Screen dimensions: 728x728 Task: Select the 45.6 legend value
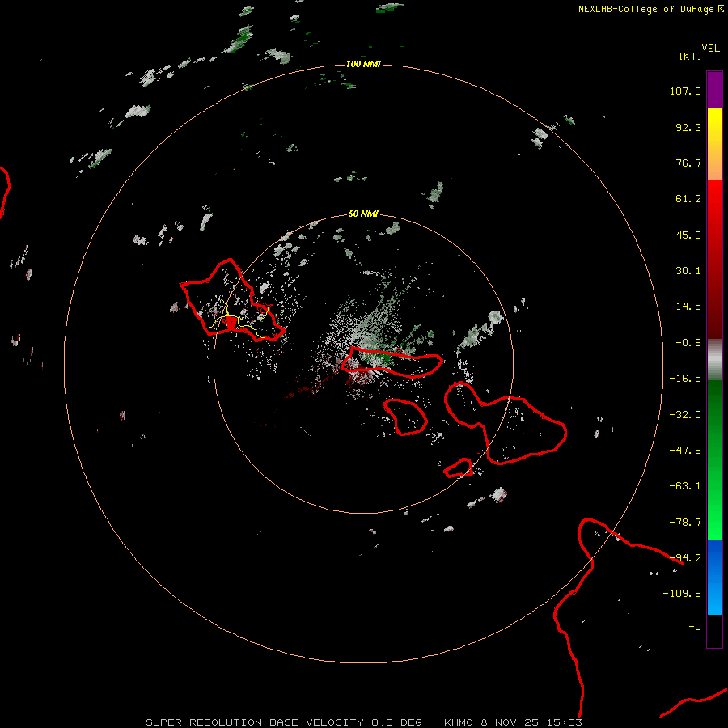click(x=688, y=235)
